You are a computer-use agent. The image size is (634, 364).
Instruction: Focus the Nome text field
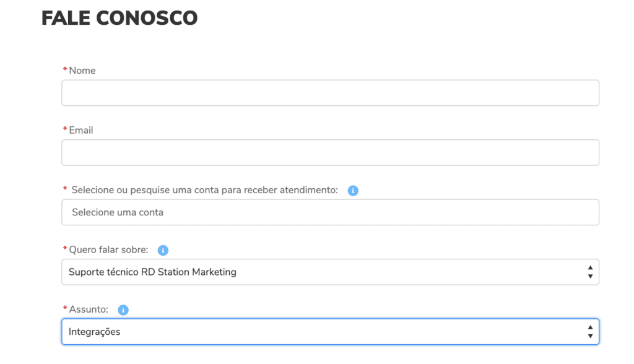click(330, 93)
